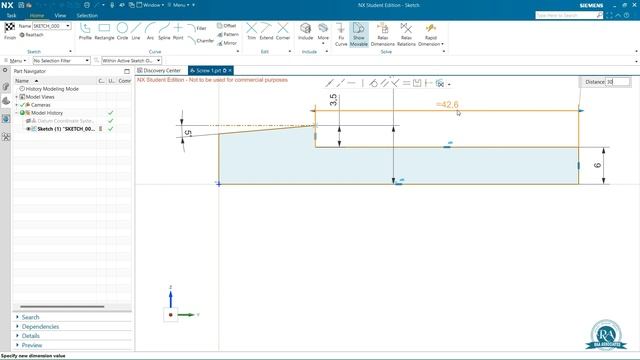The image size is (640, 360).
Task: Select the Circle tool
Action: click(122, 31)
